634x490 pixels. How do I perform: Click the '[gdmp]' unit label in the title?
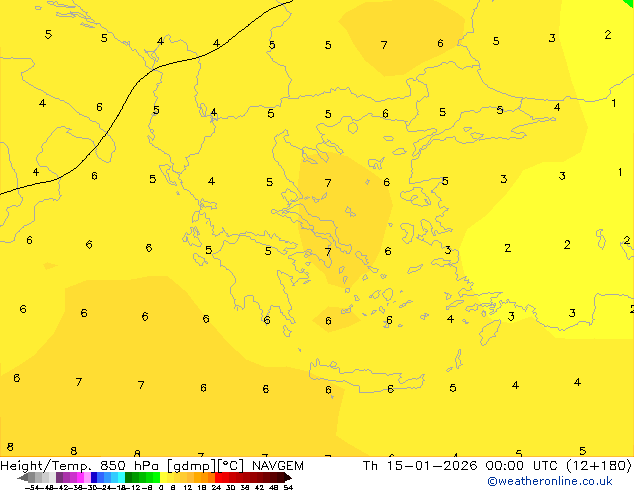192,466
